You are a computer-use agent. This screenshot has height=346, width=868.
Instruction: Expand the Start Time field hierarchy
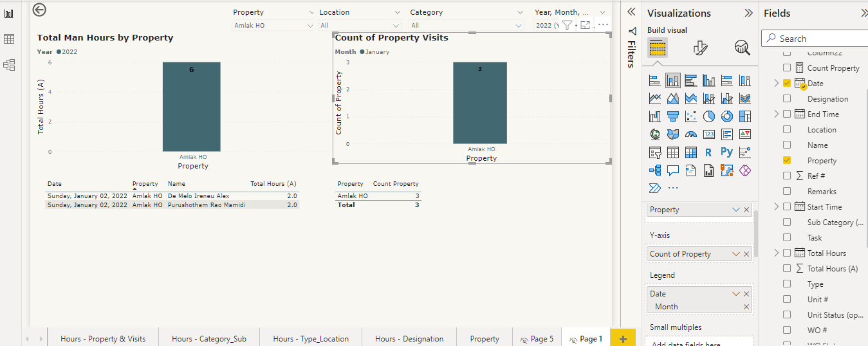point(776,206)
